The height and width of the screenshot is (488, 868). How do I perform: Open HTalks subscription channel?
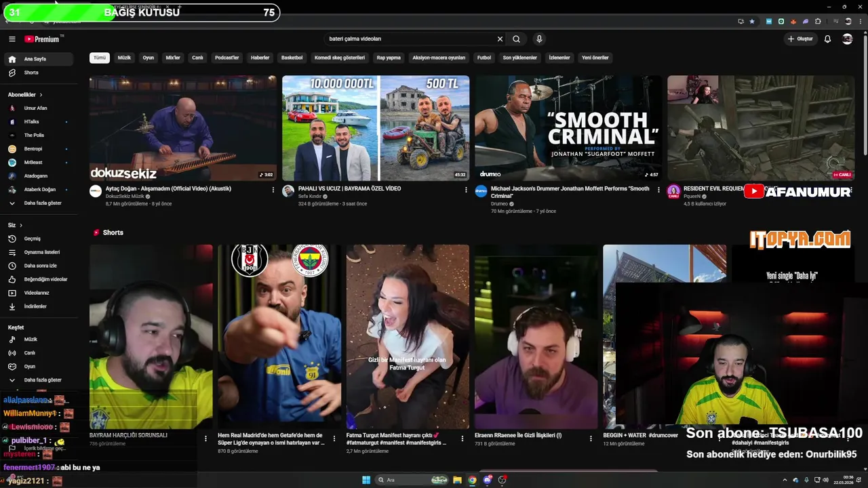pos(39,121)
